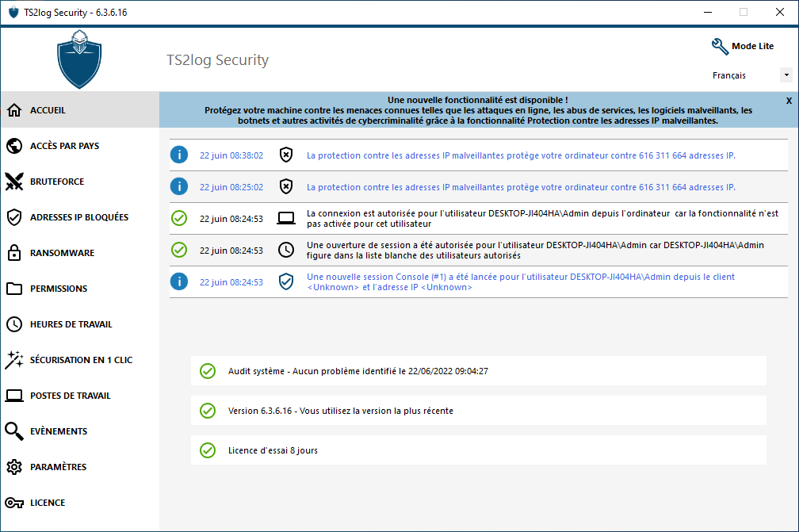The image size is (799, 532).
Task: Click the green check next to Licence d'essai
Action: tap(208, 450)
